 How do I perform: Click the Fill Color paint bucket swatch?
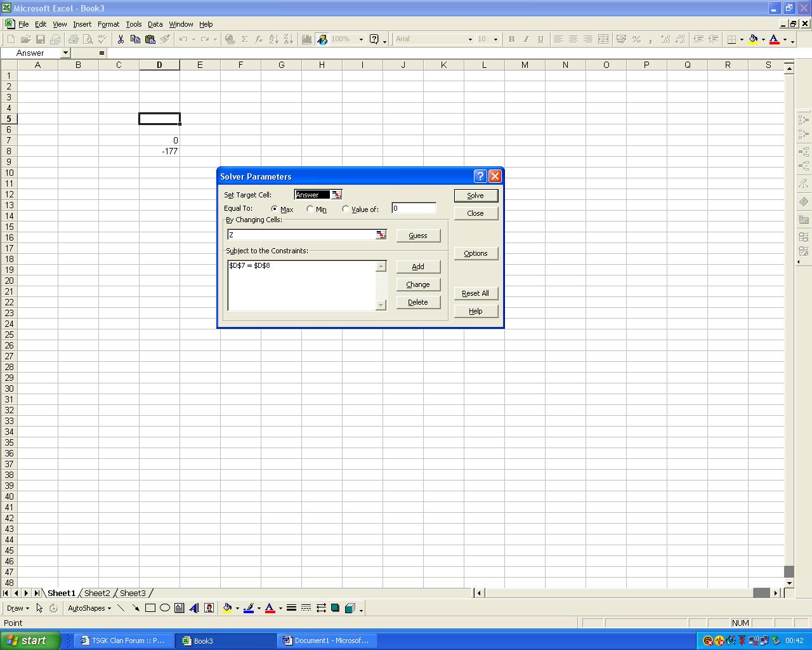(x=753, y=39)
